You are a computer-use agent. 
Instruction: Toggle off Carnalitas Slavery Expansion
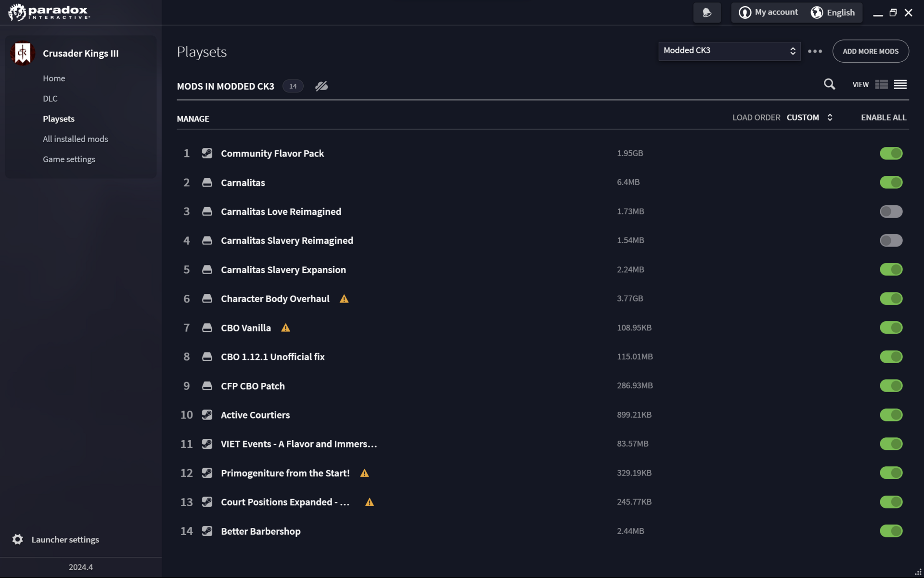pyautogui.click(x=891, y=269)
